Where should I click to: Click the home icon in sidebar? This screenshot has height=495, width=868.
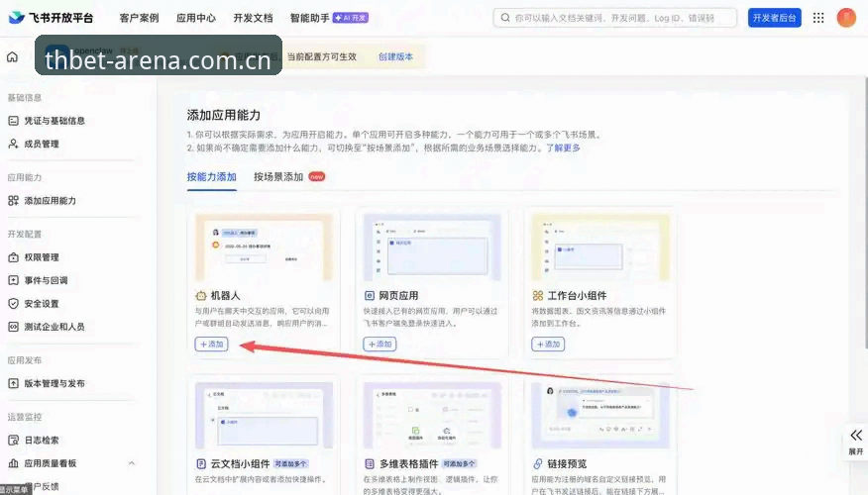[12, 56]
